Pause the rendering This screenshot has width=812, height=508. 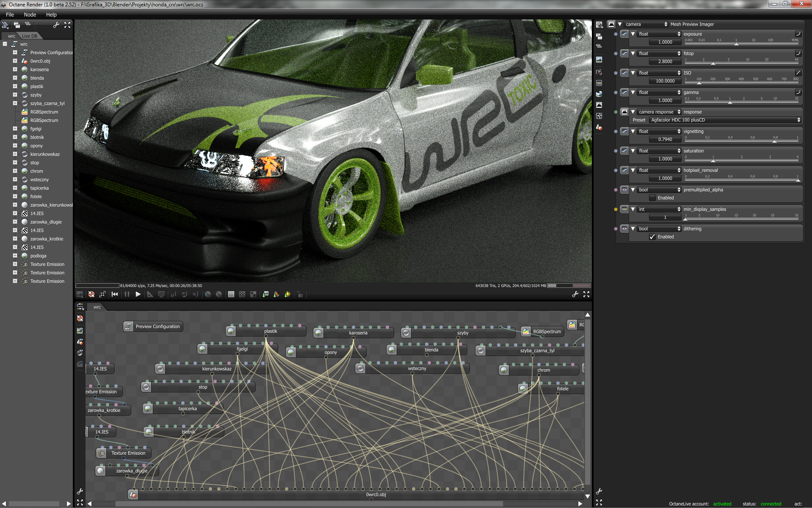tap(127, 295)
